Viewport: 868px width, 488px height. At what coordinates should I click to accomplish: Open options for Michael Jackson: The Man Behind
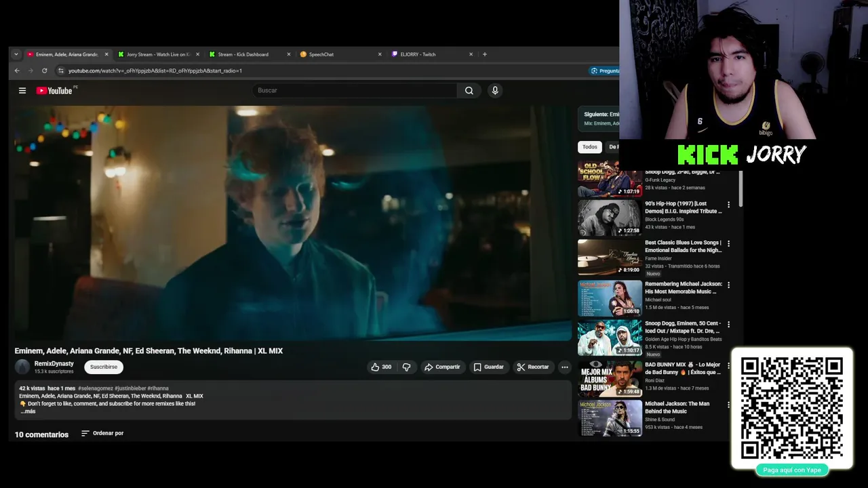(729, 405)
